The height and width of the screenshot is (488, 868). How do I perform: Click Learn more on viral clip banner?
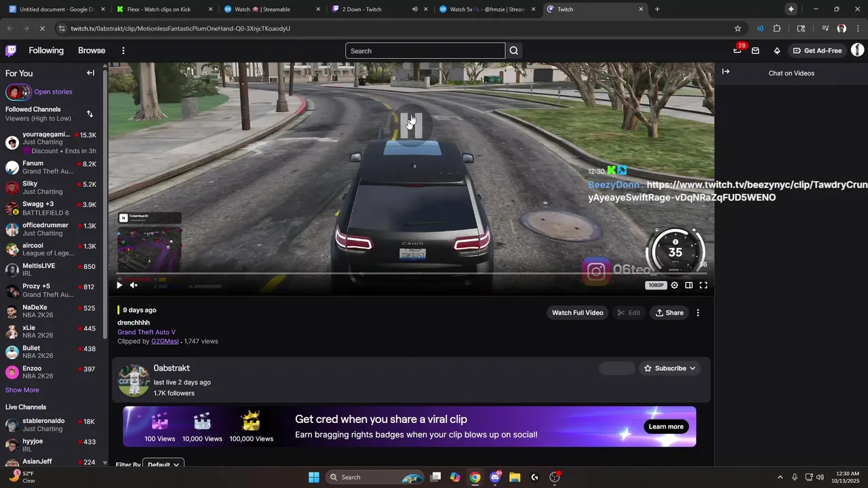[x=666, y=426]
